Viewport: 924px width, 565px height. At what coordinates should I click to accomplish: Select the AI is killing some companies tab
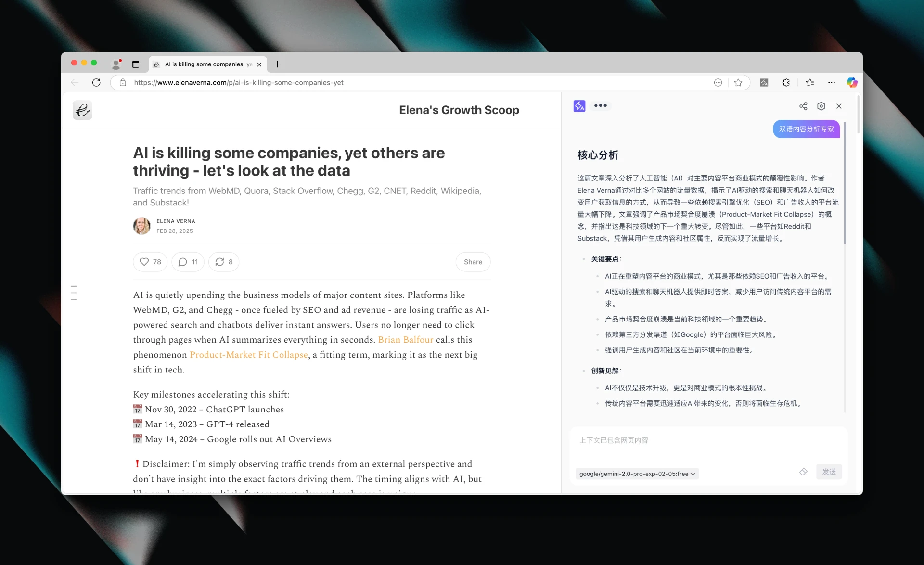[207, 64]
